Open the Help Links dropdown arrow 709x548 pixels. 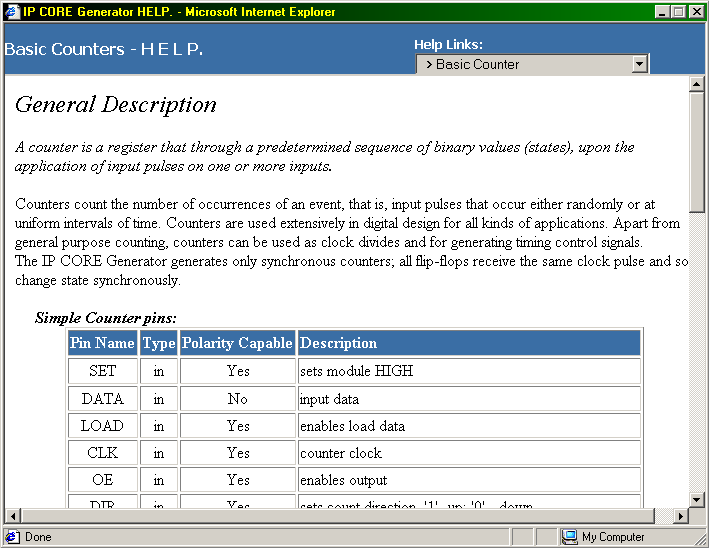[639, 64]
